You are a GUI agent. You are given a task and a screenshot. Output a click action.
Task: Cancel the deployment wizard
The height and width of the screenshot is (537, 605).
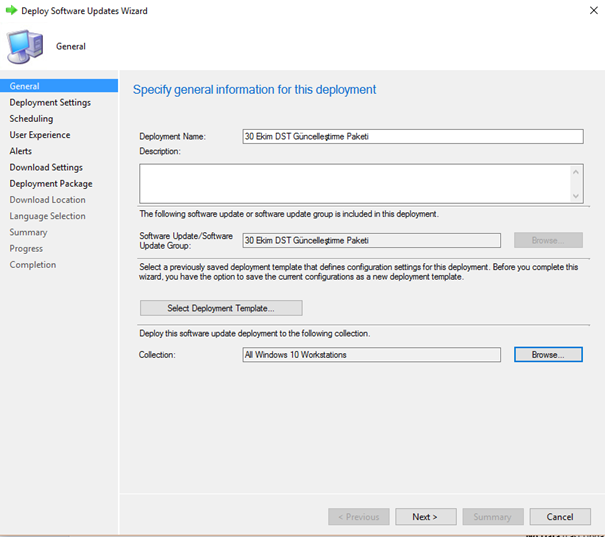pyautogui.click(x=559, y=517)
